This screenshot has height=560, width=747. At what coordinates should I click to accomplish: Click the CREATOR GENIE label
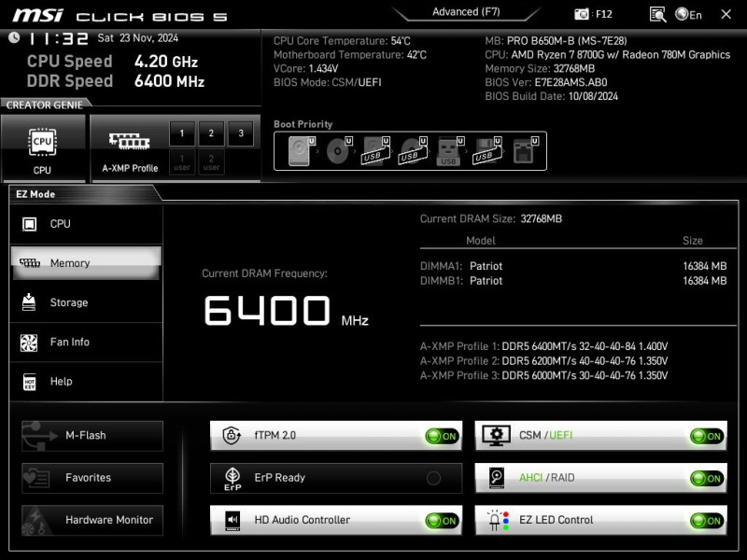point(44,105)
